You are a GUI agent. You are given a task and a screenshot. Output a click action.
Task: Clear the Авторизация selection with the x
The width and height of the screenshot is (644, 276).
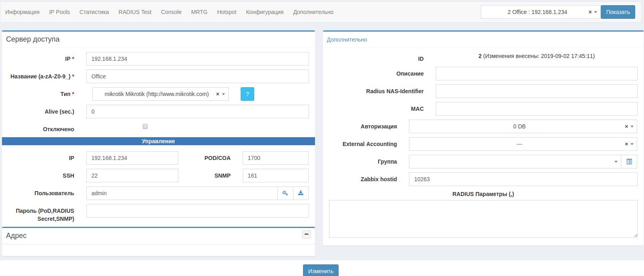pos(626,126)
